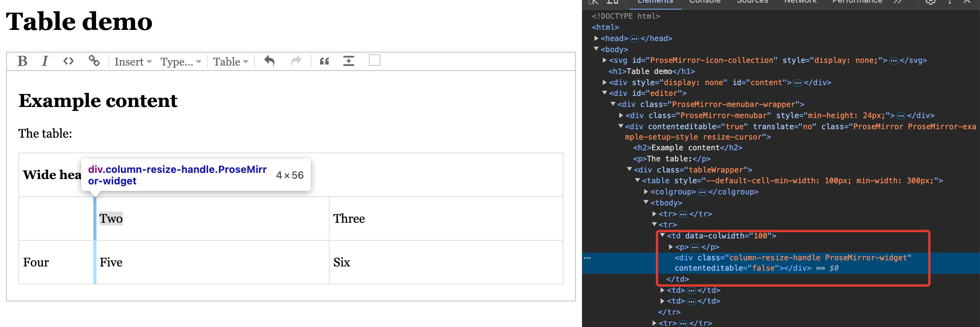Click the undo arrow
The image size is (980, 327).
(x=269, y=61)
